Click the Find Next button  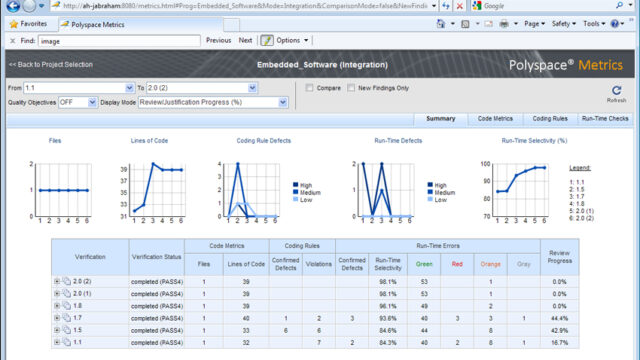(245, 40)
